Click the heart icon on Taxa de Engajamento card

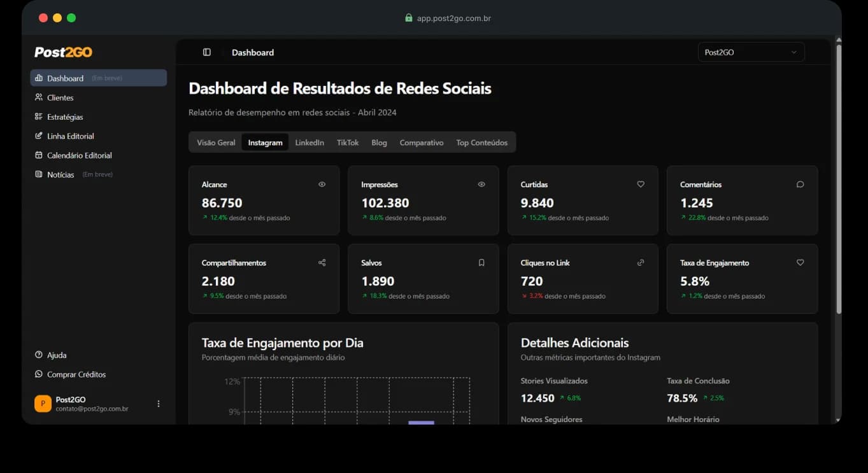[x=800, y=262]
